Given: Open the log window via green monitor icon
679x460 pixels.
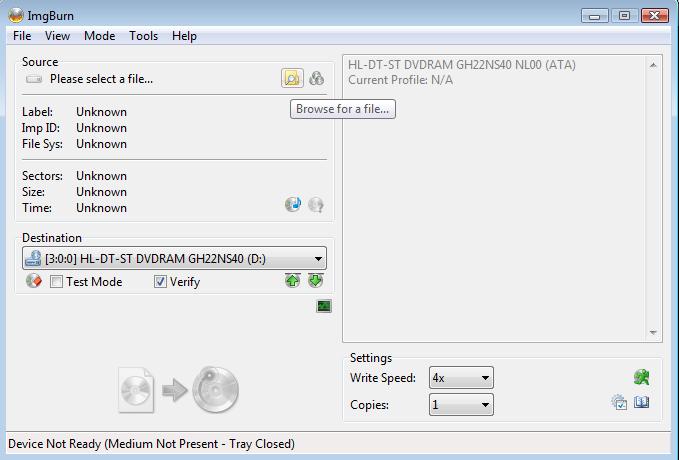Looking at the screenshot, I should pos(324,306).
